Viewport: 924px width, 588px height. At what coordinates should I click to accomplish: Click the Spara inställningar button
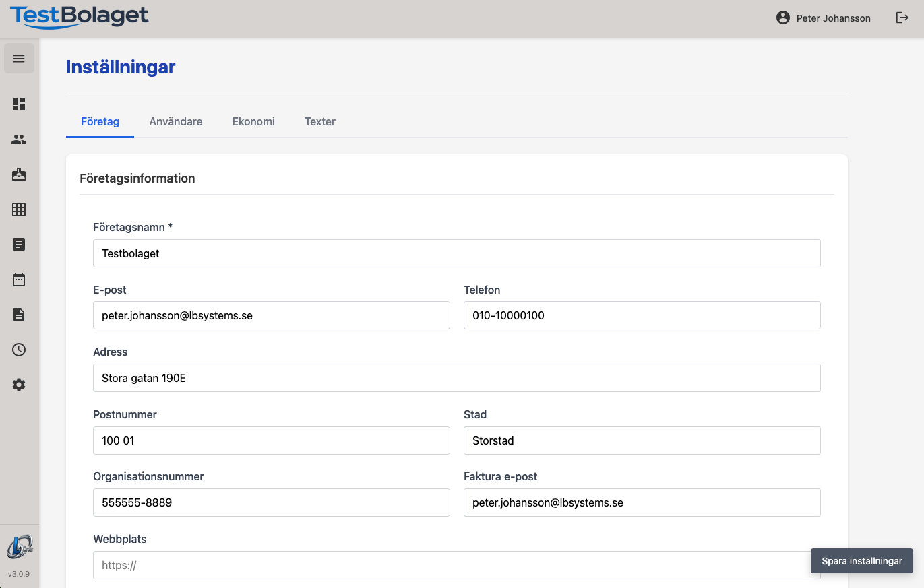point(861,561)
